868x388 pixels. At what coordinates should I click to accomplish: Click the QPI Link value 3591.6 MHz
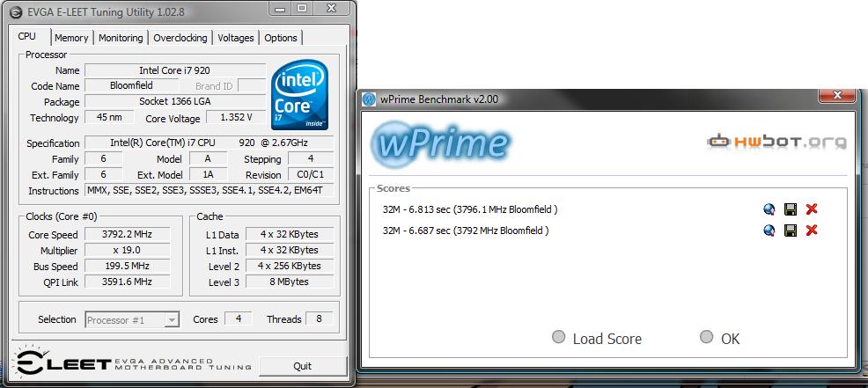click(x=128, y=282)
